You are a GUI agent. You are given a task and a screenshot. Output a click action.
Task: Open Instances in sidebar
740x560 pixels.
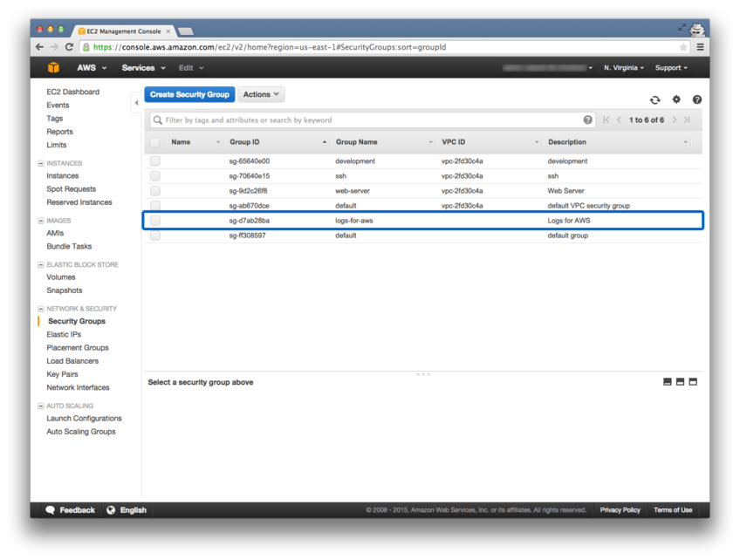click(62, 175)
